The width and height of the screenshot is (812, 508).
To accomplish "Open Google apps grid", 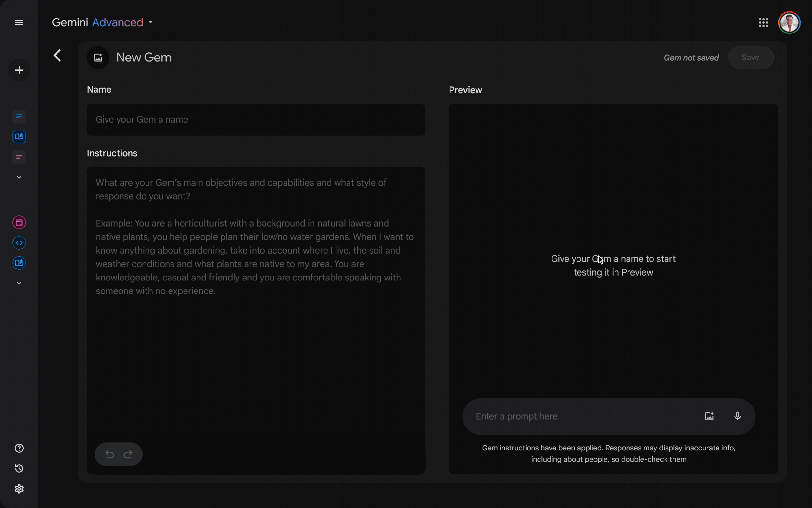I will coord(763,22).
